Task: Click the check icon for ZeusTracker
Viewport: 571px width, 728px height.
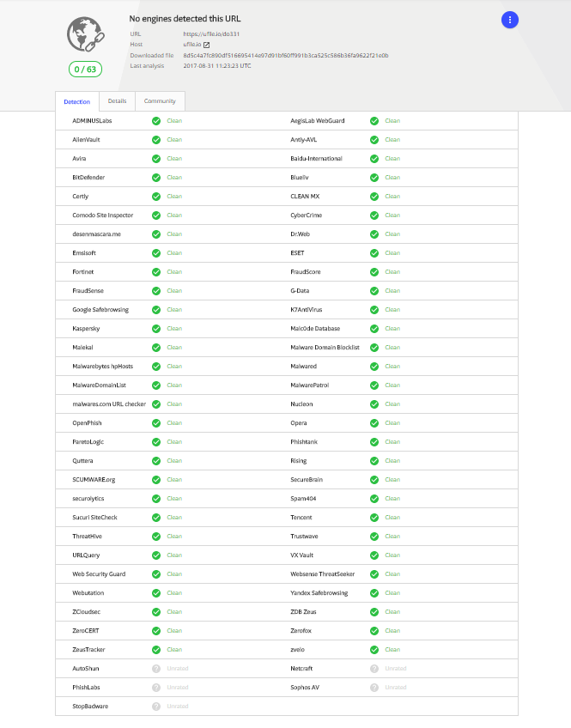Action: click(x=156, y=650)
